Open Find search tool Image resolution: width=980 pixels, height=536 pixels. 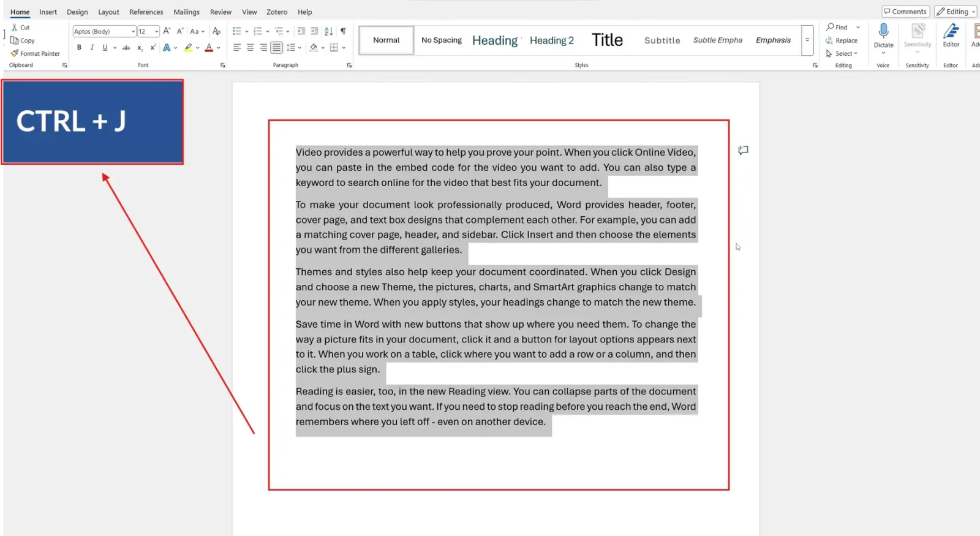click(837, 27)
